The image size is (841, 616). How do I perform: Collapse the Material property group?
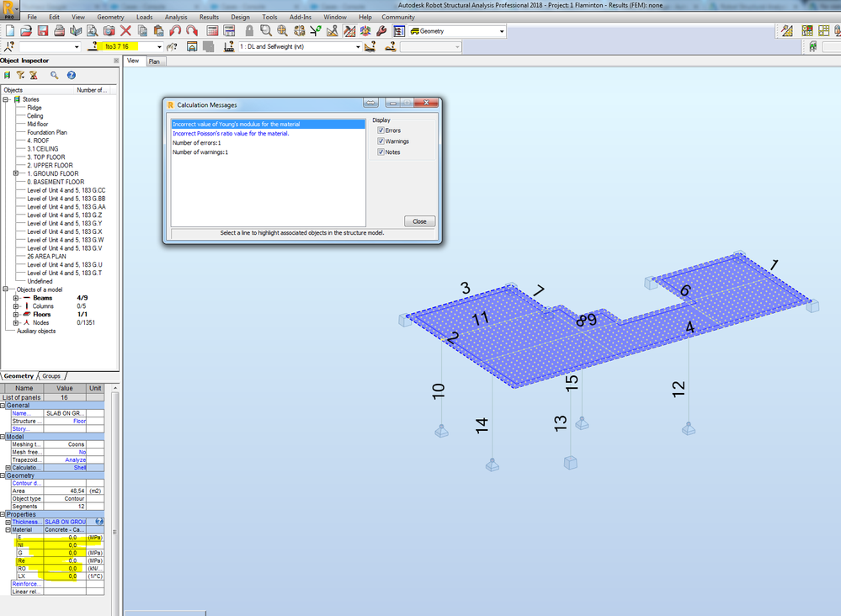pos(8,529)
